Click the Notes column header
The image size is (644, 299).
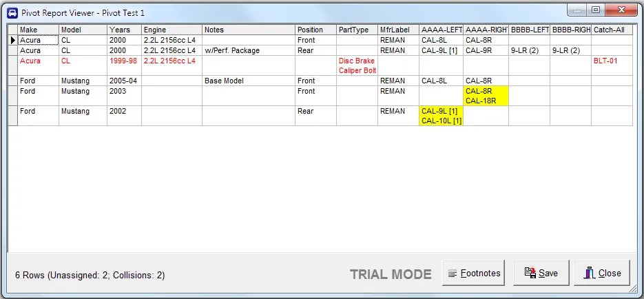tap(249, 30)
